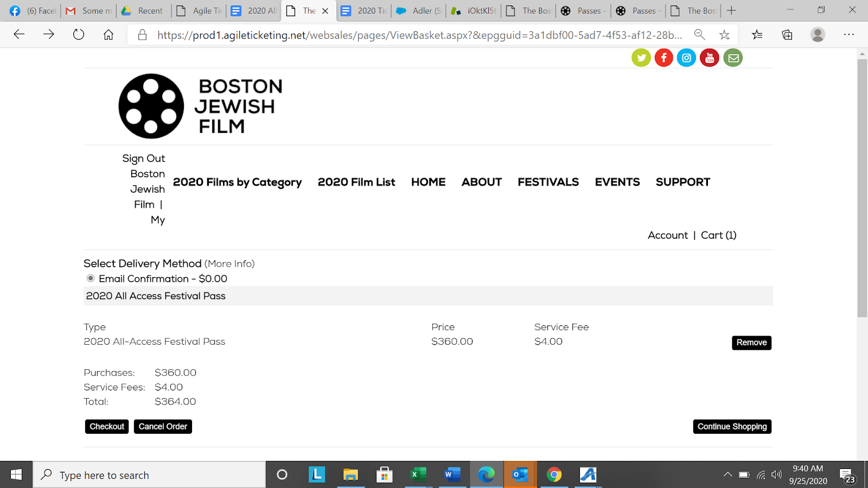Image resolution: width=868 pixels, height=488 pixels.
Task: Click the Cancel Order button
Action: pos(163,427)
